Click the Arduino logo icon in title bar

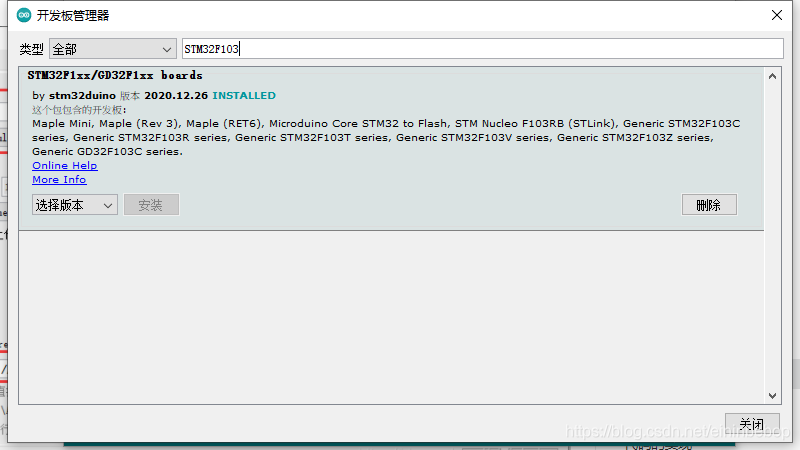(23, 15)
